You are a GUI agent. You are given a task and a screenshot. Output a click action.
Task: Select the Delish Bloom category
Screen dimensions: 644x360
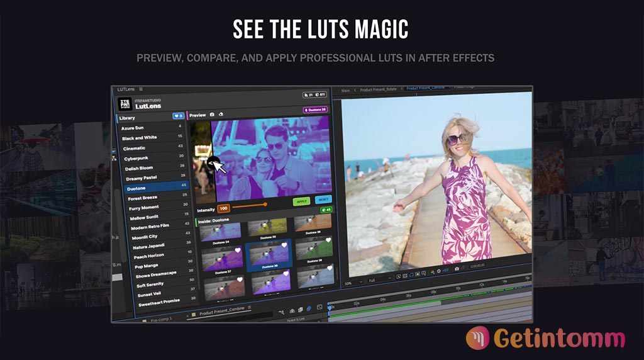[155, 167]
